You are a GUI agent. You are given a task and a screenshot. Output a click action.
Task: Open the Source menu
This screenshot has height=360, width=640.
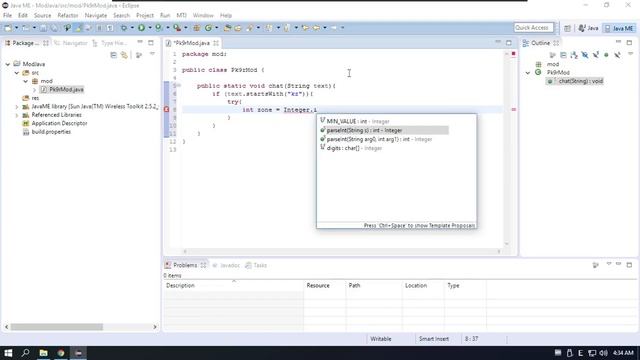pos(42,15)
